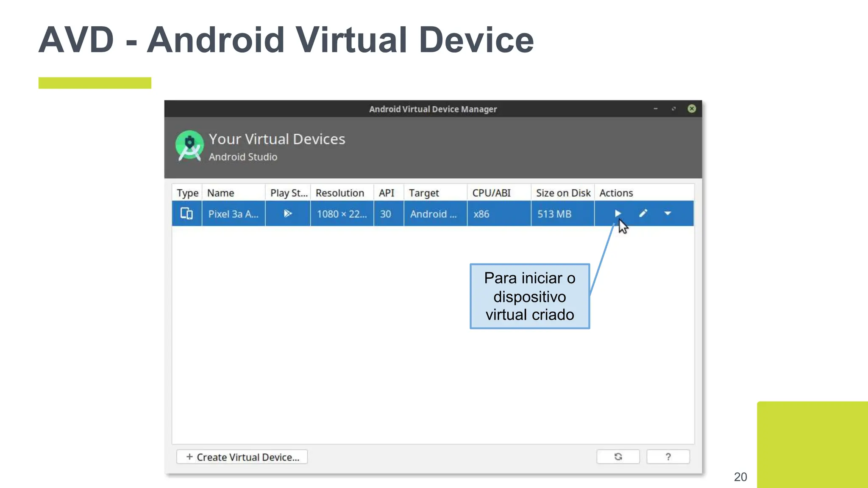Open the actions dropdown arrow for Pixel 3a

[x=668, y=213]
